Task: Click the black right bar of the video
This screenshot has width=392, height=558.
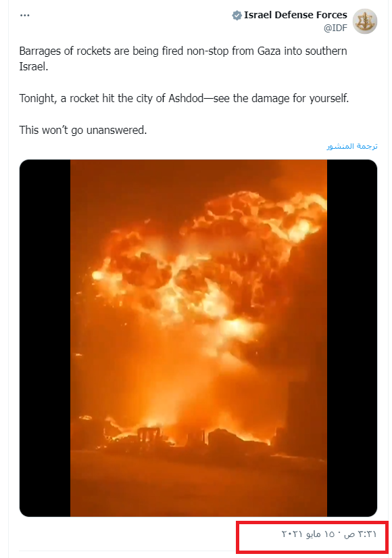Action: pos(352,338)
